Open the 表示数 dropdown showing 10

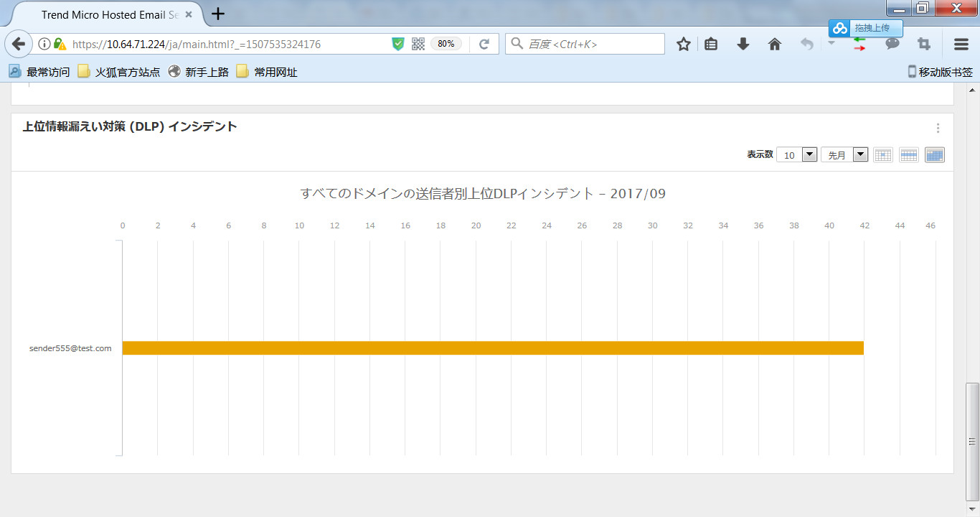click(x=797, y=155)
